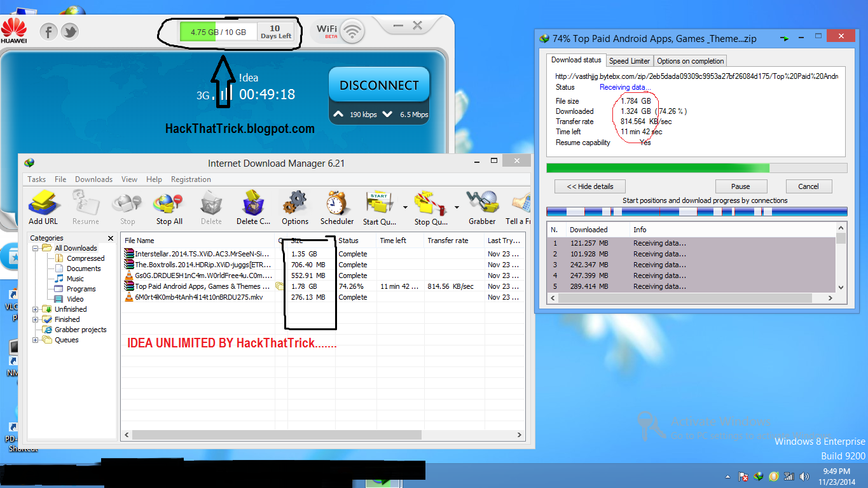Open the View menu
The height and width of the screenshot is (488, 868).
pos(129,179)
